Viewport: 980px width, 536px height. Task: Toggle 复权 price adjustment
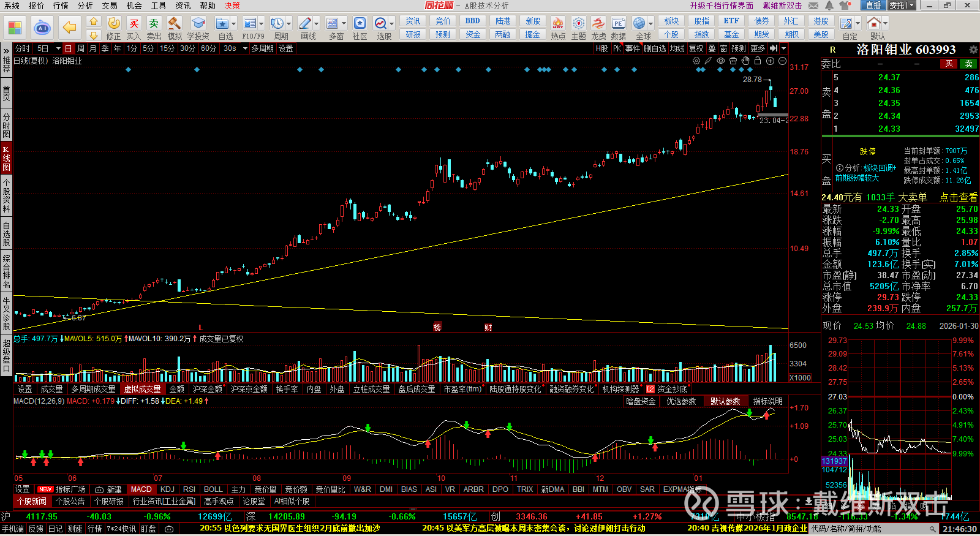pos(696,48)
